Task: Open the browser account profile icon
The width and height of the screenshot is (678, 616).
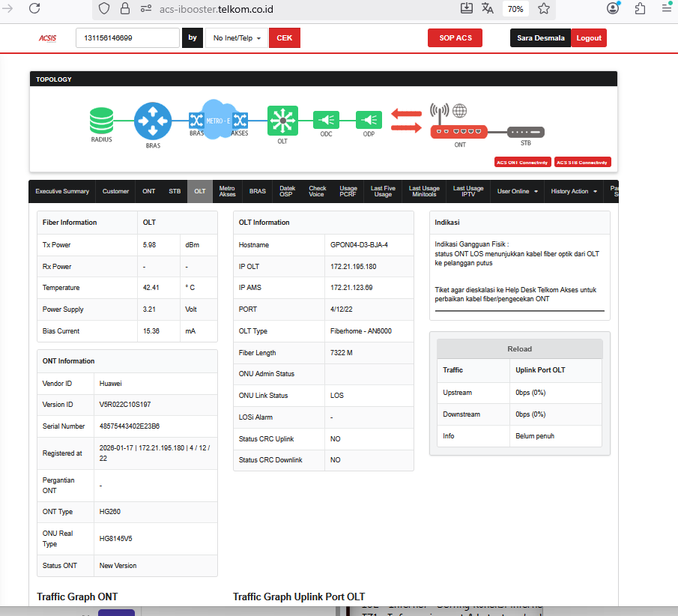Action: 613,8
